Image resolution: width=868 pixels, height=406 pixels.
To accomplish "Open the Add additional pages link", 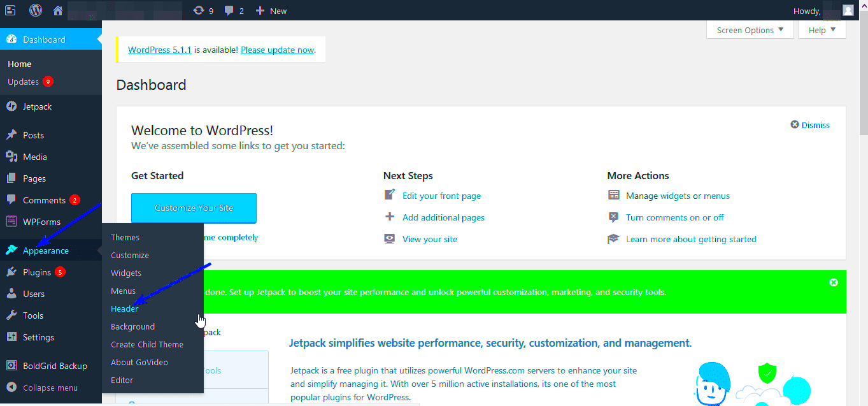I will coord(443,217).
